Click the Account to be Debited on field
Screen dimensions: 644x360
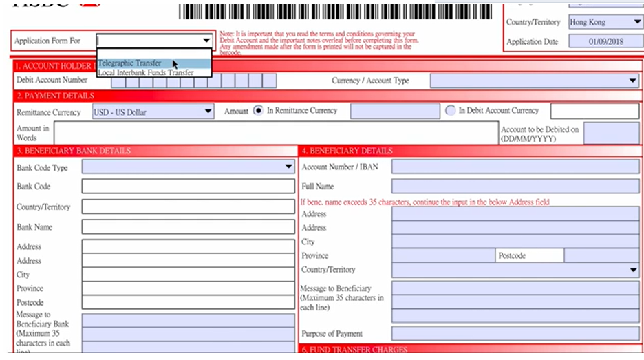click(611, 133)
